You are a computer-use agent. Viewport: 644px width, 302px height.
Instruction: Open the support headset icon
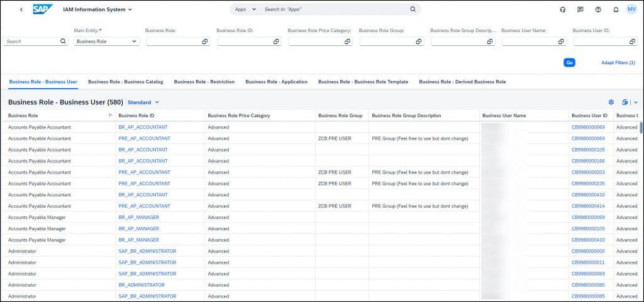click(563, 9)
